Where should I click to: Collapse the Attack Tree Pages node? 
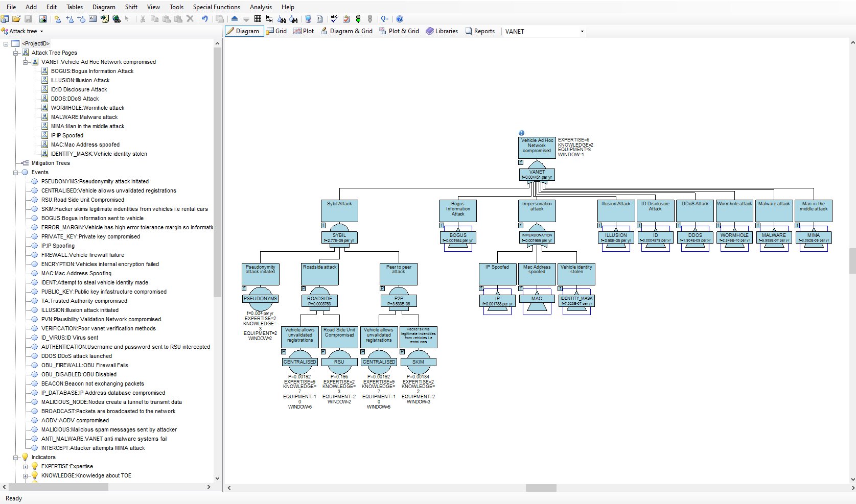pyautogui.click(x=16, y=53)
